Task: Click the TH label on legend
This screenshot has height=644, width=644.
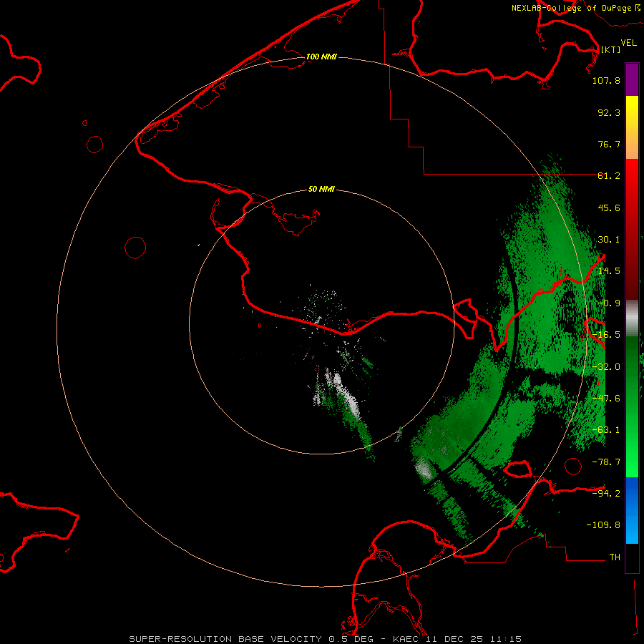Action: (615, 557)
